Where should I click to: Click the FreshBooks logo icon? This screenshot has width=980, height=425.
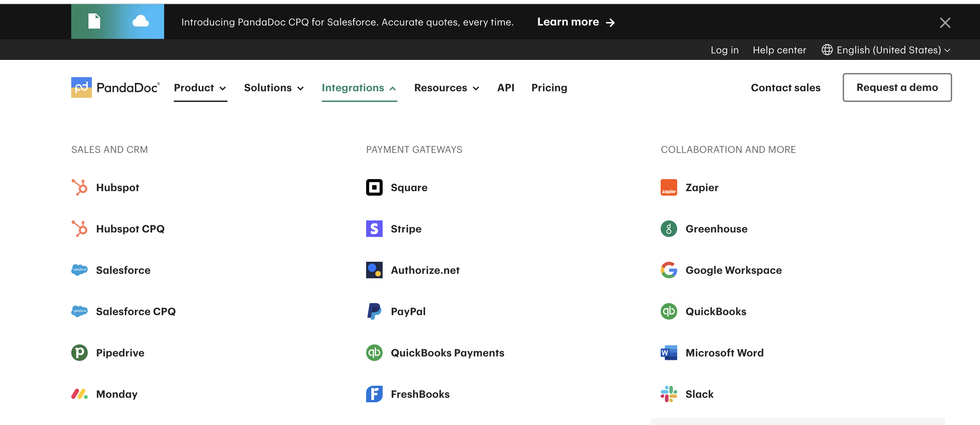(x=374, y=394)
